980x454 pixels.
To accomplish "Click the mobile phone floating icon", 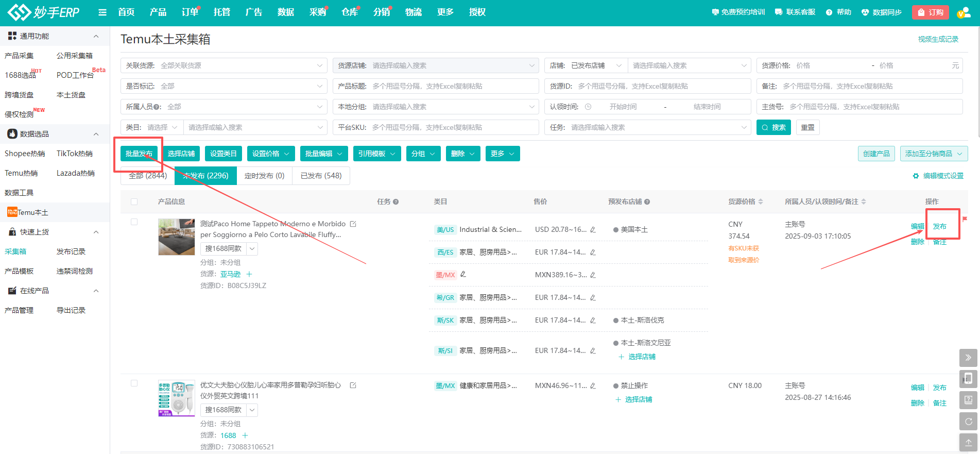I will 968,379.
